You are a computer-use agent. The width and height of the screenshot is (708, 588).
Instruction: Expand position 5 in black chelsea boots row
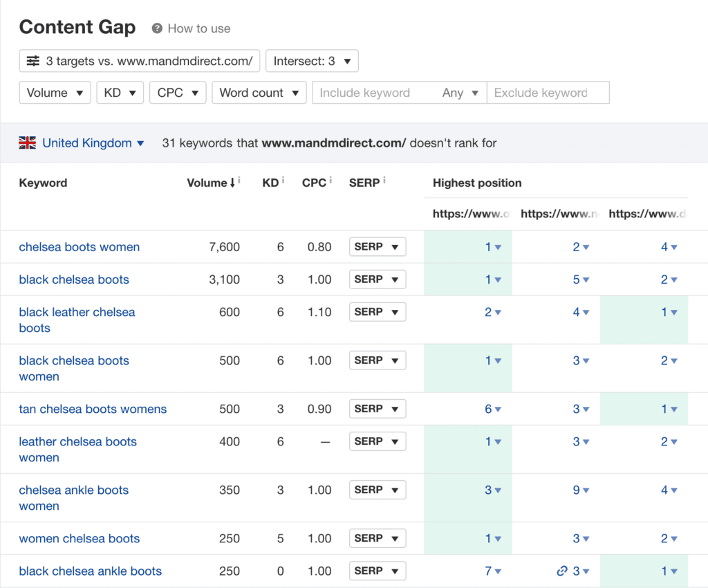click(x=581, y=279)
